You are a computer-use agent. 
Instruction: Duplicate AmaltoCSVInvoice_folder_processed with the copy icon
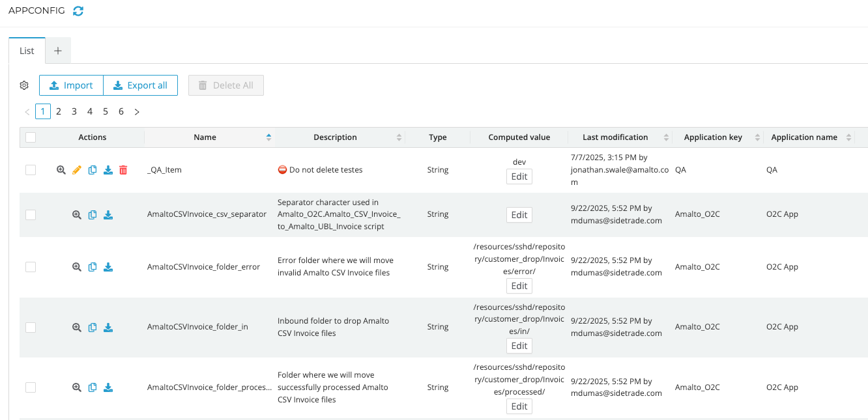coord(92,387)
